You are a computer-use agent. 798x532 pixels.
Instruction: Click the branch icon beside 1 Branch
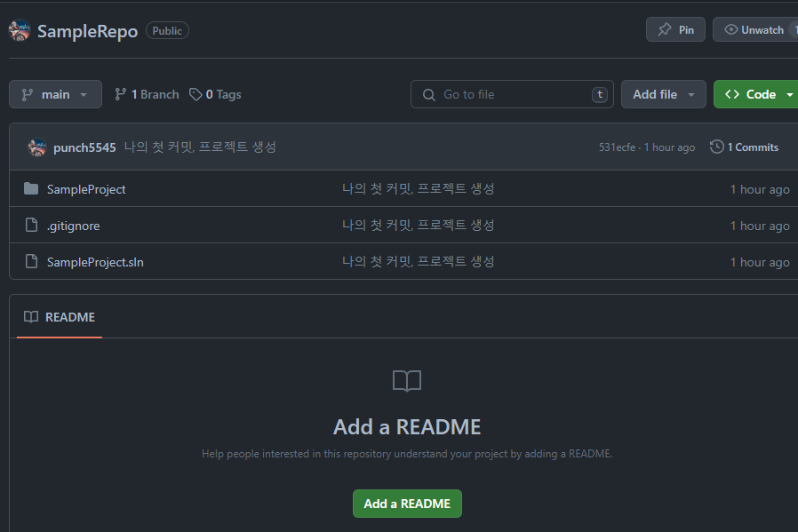click(x=120, y=94)
